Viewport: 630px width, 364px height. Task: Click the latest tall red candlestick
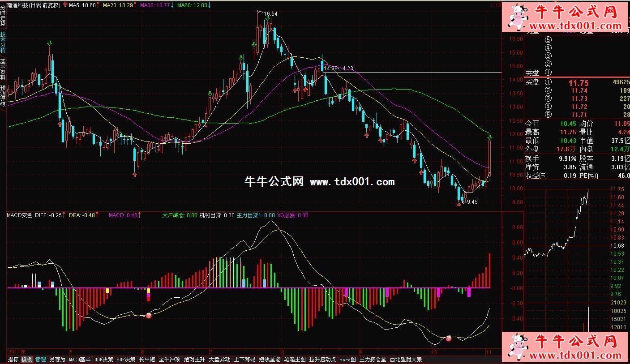click(x=490, y=158)
